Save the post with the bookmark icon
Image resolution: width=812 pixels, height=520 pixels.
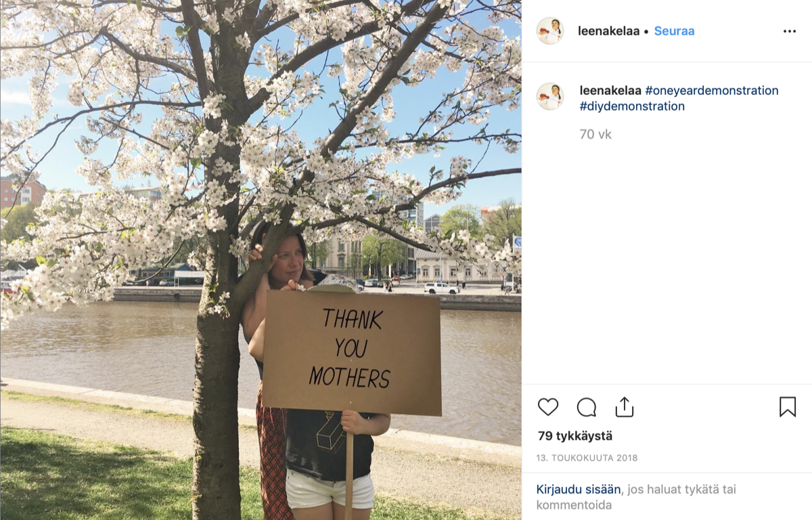coord(788,407)
